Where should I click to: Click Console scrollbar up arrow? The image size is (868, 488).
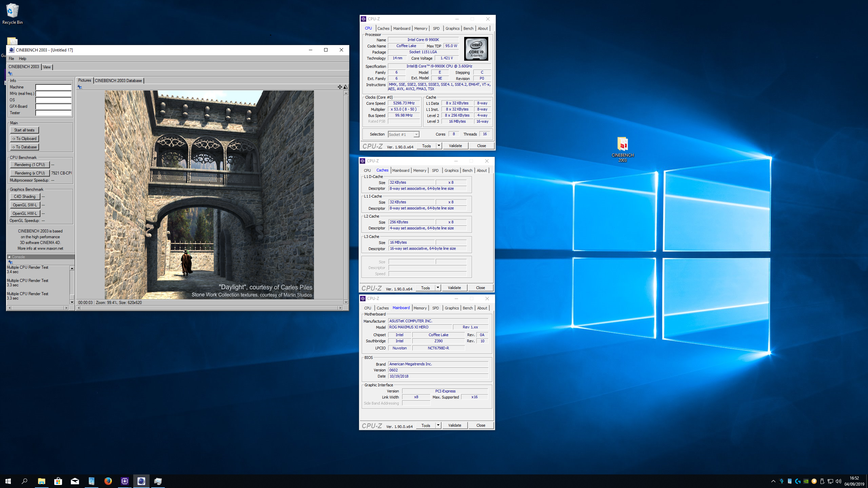pyautogui.click(x=72, y=268)
